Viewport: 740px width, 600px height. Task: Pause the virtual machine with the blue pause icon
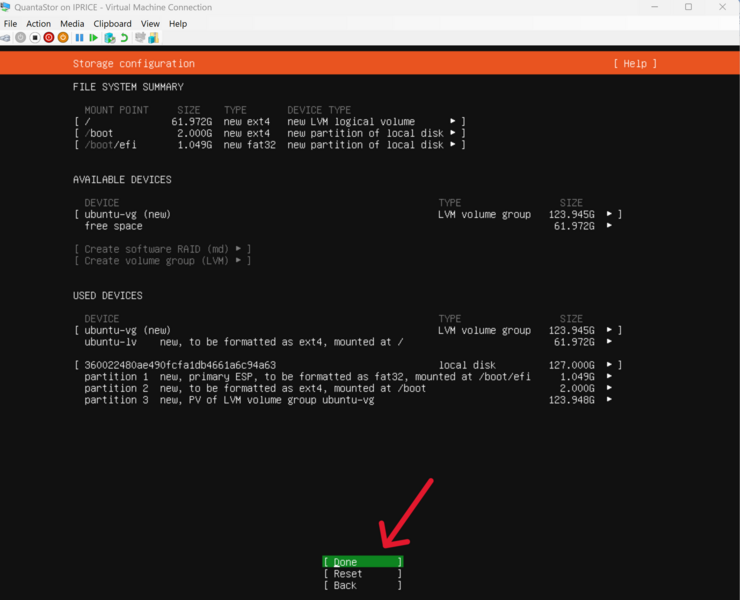pos(79,38)
